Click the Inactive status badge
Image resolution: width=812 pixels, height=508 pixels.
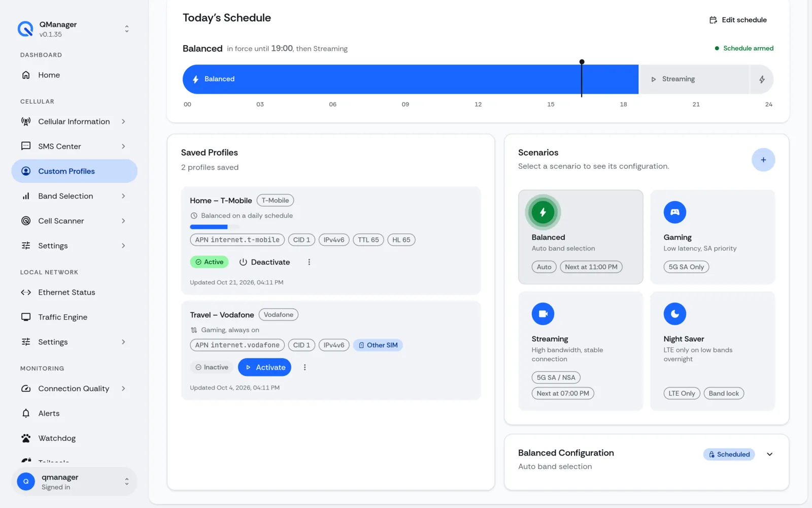pos(212,367)
